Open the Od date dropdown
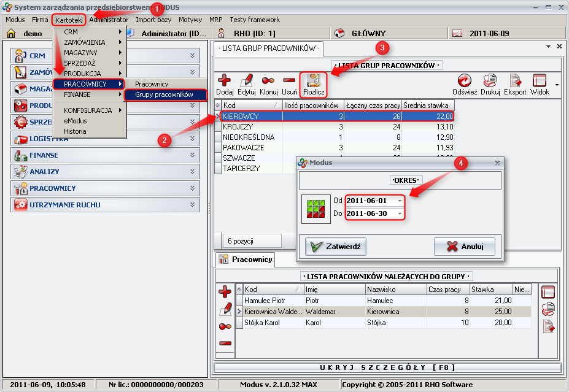Image resolution: width=569 pixels, height=392 pixels. (x=400, y=201)
